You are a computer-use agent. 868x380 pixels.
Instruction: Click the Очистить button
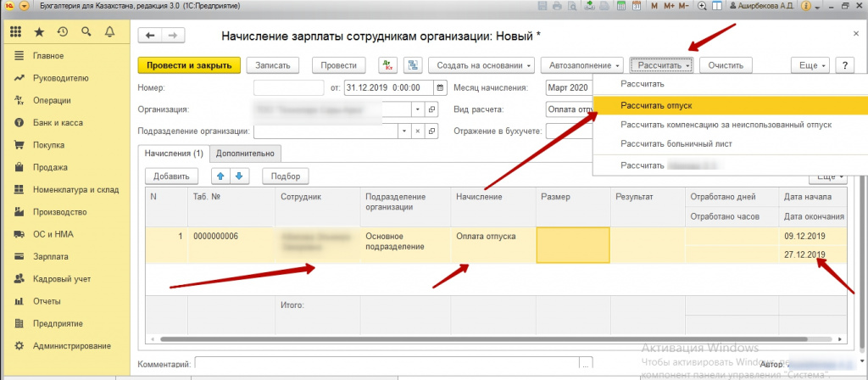(x=726, y=65)
